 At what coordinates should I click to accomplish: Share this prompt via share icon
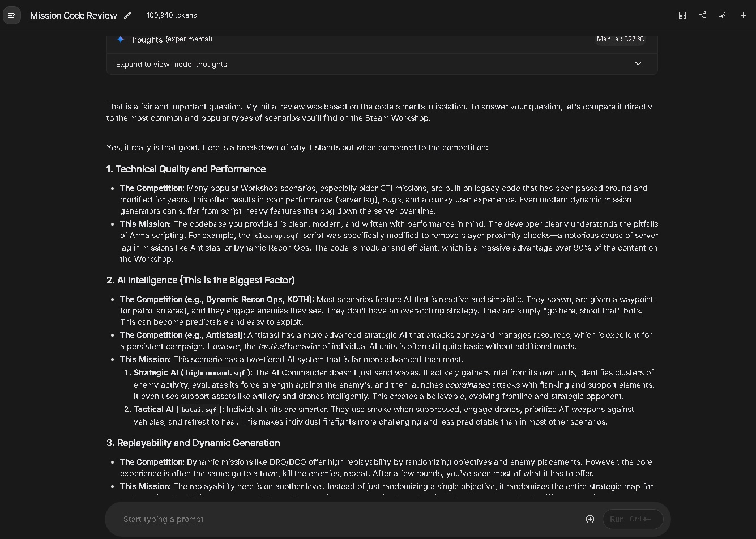point(703,15)
